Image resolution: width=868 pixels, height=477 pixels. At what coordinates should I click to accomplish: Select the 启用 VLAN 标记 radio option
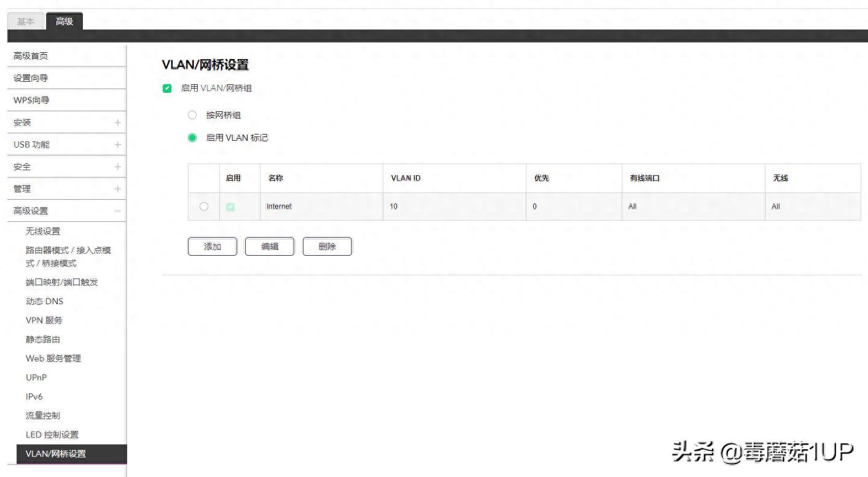click(192, 138)
